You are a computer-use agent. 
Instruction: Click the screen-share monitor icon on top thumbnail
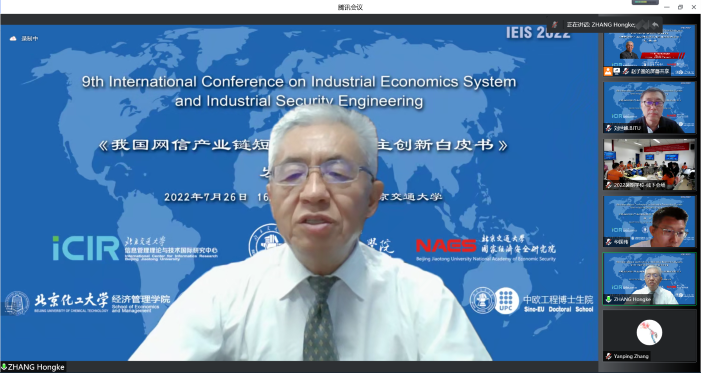point(617,71)
